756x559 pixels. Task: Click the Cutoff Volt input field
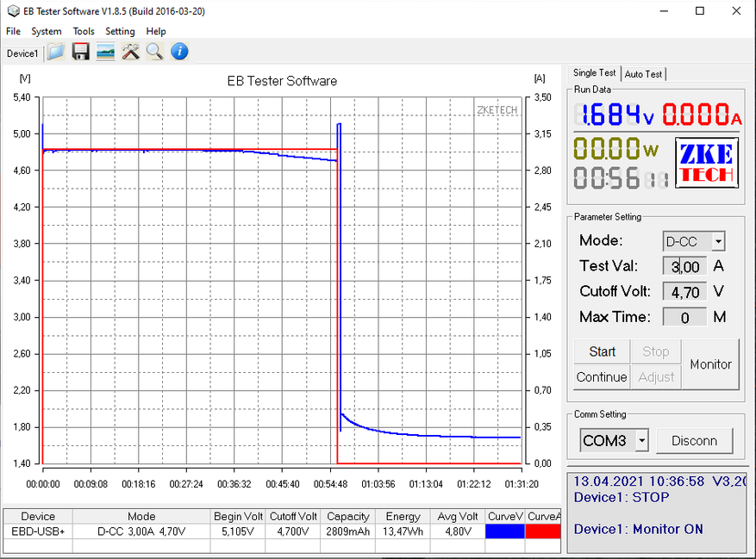coord(684,292)
